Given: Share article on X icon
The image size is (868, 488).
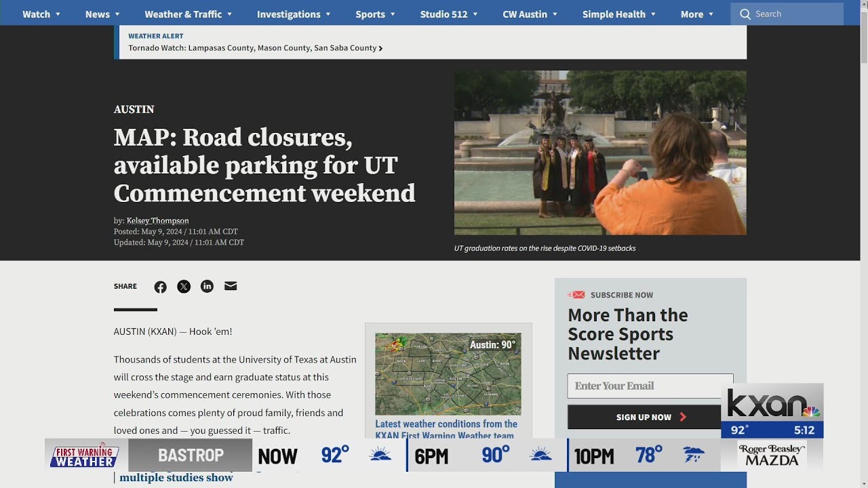Looking at the screenshot, I should tap(184, 287).
